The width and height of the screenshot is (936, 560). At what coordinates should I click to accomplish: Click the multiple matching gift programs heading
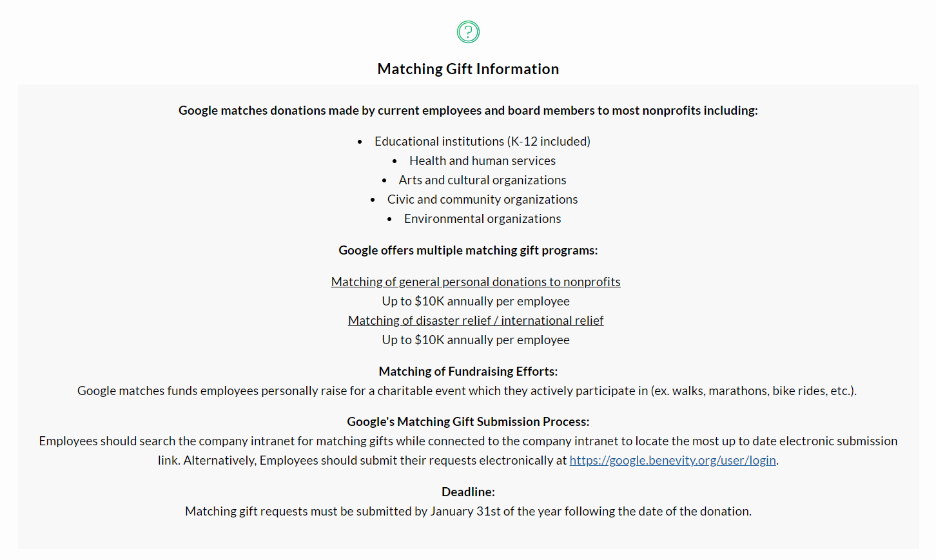(468, 250)
